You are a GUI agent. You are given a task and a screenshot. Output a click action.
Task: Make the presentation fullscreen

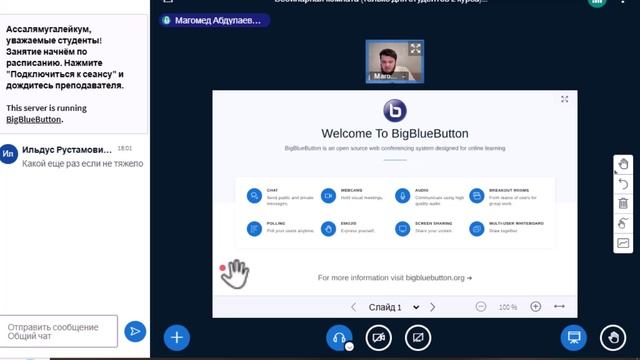(x=564, y=99)
